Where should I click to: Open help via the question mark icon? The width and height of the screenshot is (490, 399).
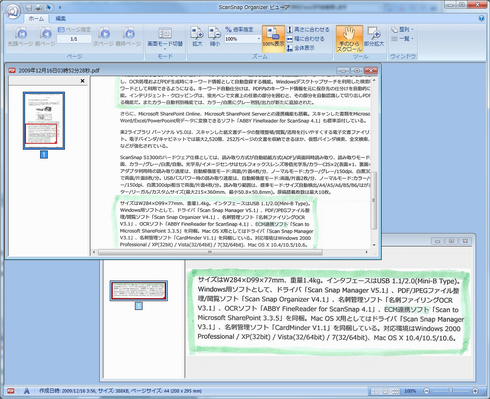(x=481, y=18)
